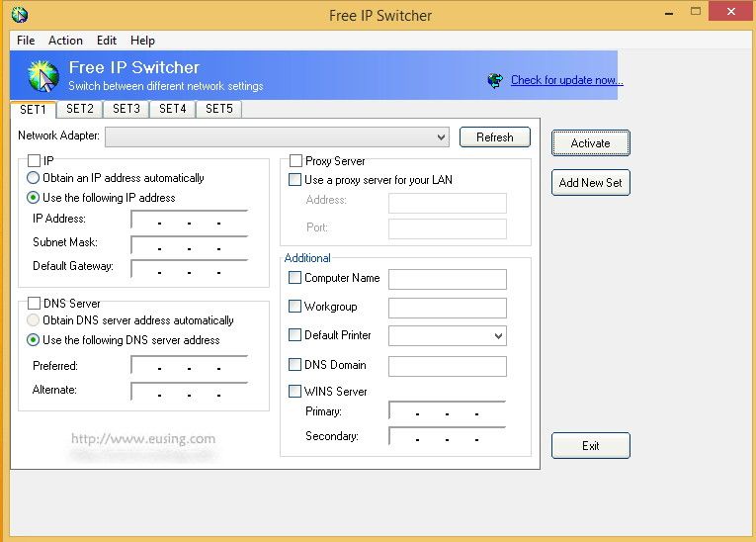Screen dimensions: 756x542
Task: Open the File menu
Action: (x=26, y=41)
